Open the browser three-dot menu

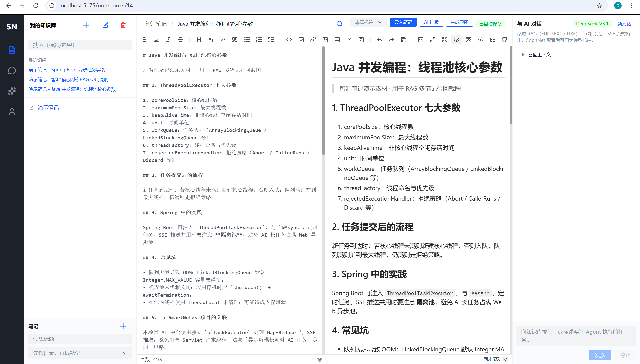[631, 5]
